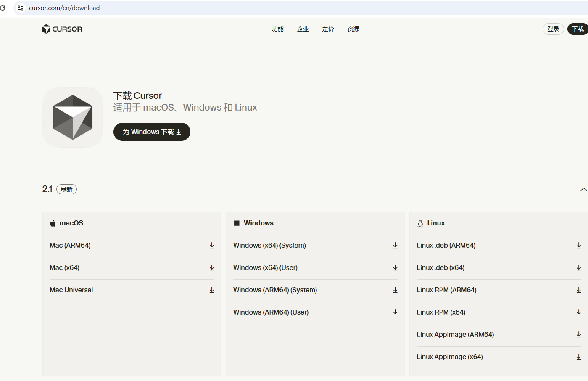Download Linux AppImage (x64) arrow icon
Screen dimensions: 588x381
579,357
